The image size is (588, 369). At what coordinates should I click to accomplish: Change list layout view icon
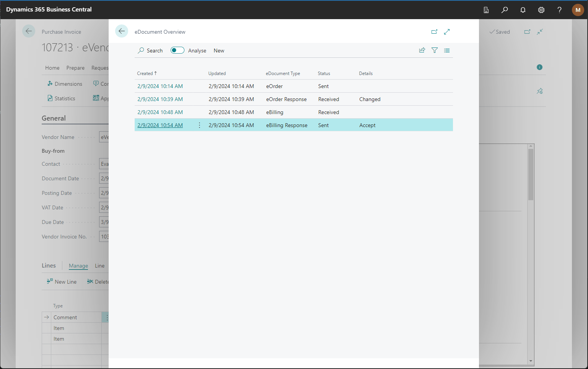tap(447, 50)
